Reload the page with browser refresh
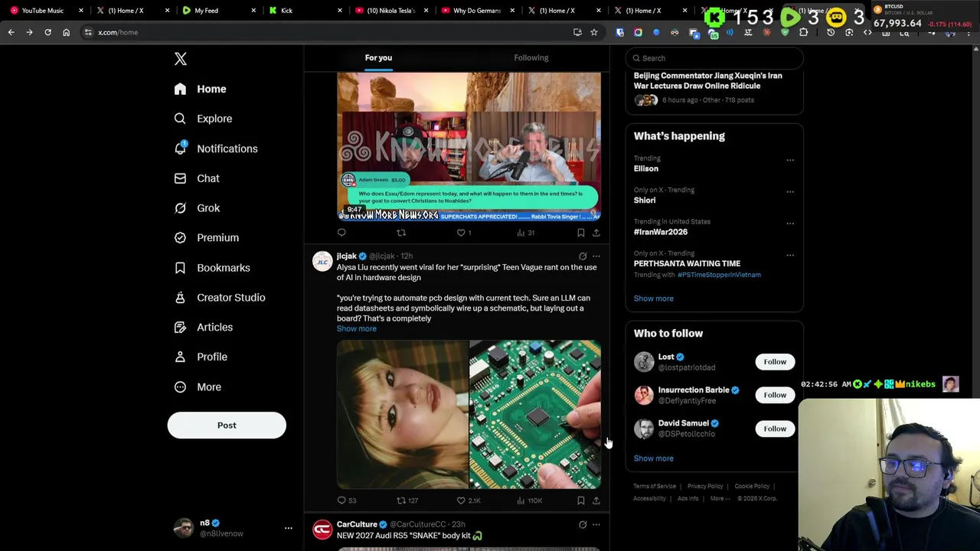 click(47, 32)
